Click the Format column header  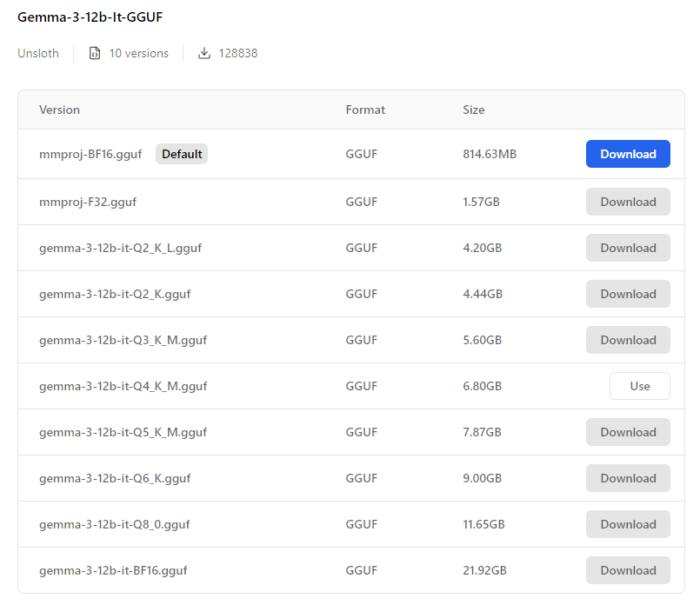365,110
